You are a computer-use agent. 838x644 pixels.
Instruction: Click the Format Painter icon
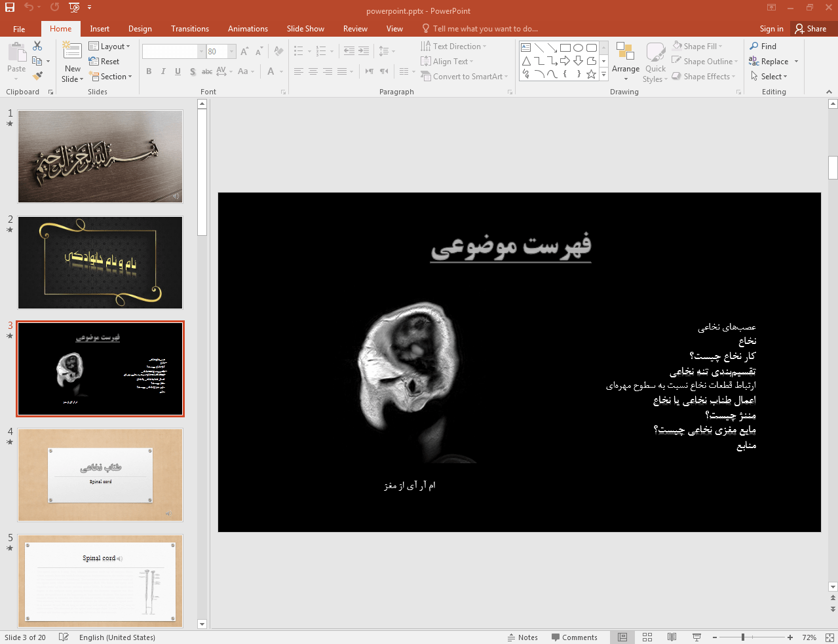[x=37, y=76]
